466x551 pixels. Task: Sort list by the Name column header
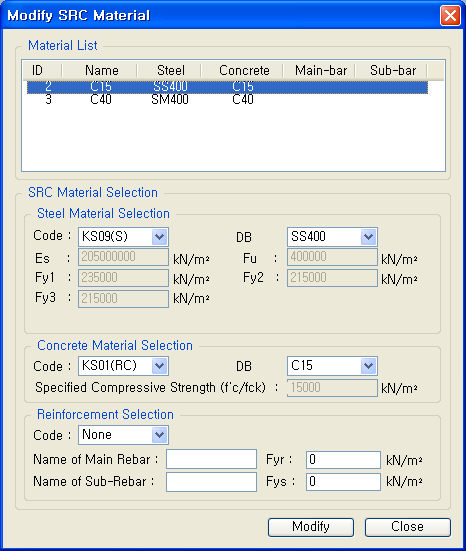coord(100,71)
